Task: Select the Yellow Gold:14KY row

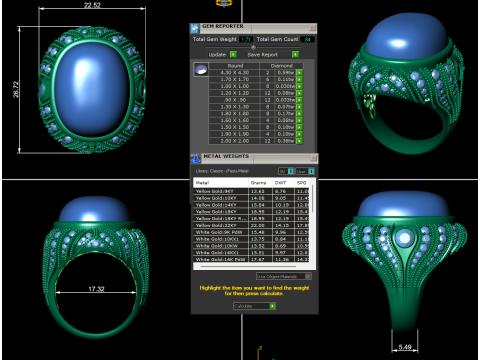Action: [251, 205]
